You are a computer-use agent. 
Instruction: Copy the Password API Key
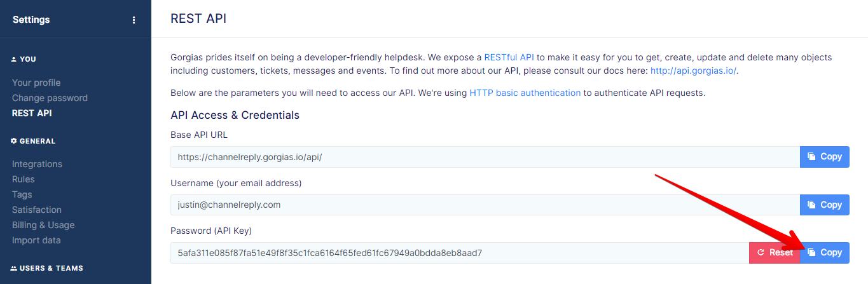pos(825,252)
